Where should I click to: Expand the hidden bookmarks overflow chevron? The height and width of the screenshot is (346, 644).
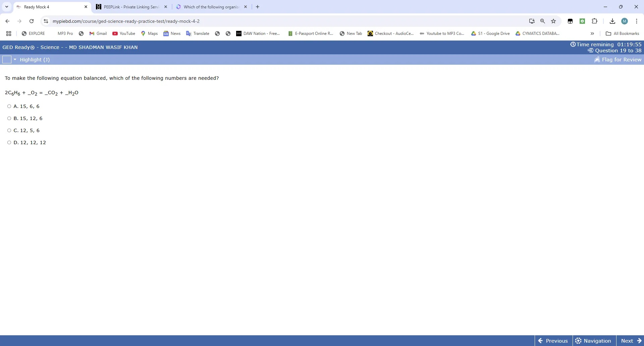click(592, 34)
